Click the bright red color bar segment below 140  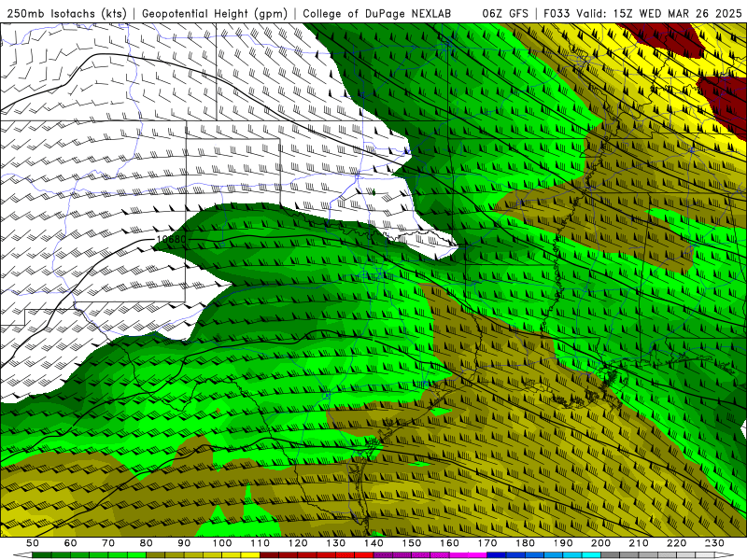tap(364, 555)
